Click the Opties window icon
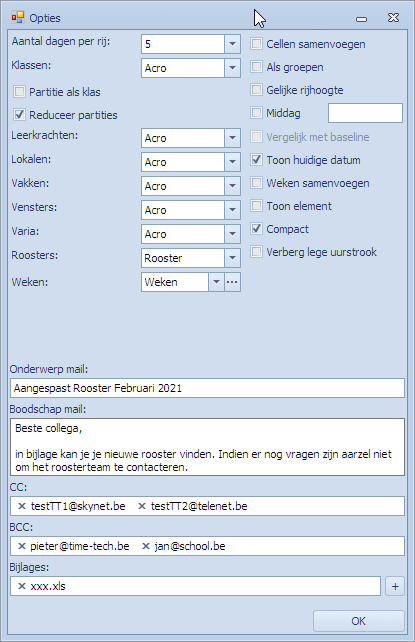The width and height of the screenshot is (415, 642). (x=18, y=18)
